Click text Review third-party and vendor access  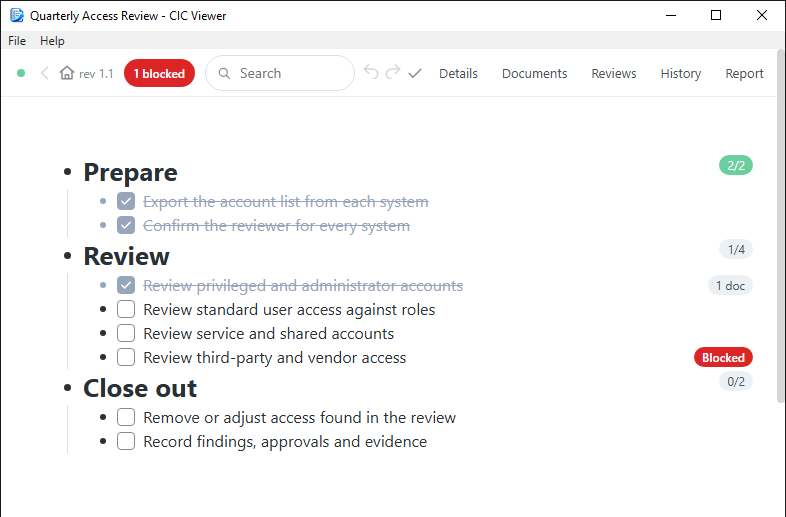pyautogui.click(x=275, y=358)
